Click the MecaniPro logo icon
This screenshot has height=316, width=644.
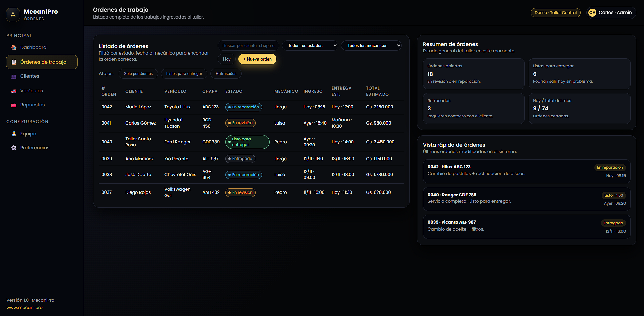click(x=13, y=15)
